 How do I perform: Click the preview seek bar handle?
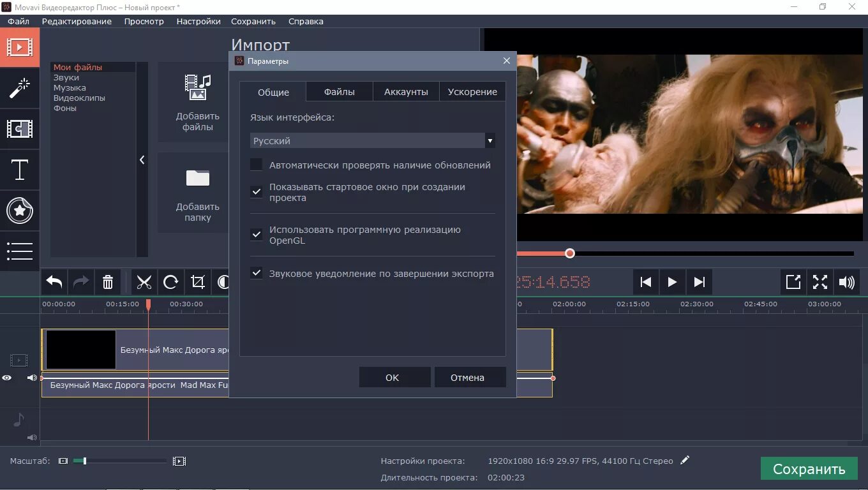pos(570,253)
